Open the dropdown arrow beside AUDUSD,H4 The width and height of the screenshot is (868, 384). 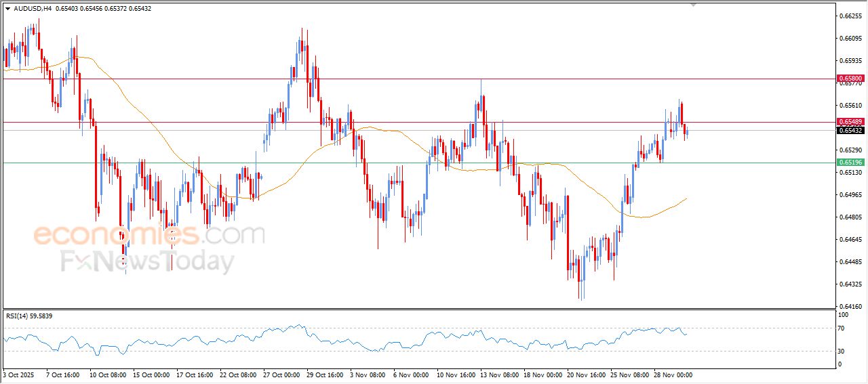point(7,9)
